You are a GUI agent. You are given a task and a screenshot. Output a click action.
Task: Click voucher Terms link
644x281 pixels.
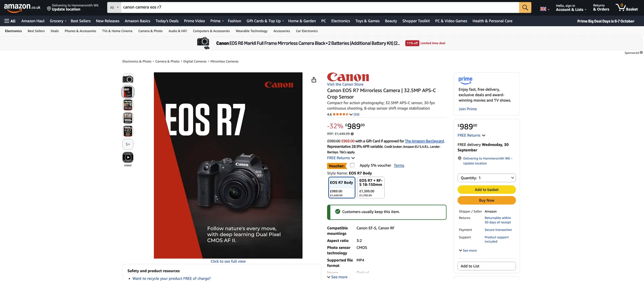coord(399,166)
